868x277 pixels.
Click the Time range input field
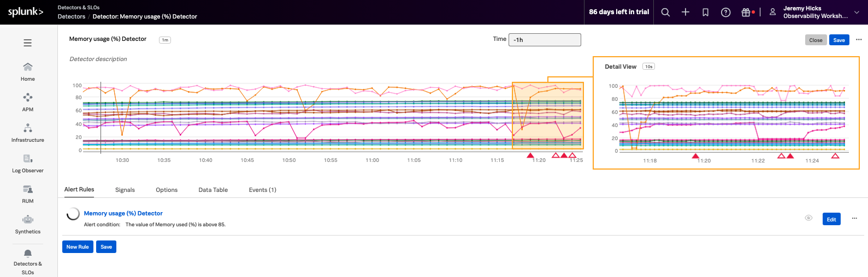[x=544, y=40]
